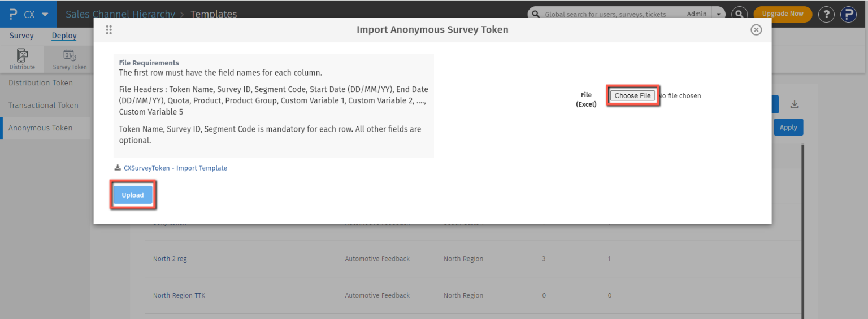
Task: Click the Choose File button
Action: (x=632, y=96)
